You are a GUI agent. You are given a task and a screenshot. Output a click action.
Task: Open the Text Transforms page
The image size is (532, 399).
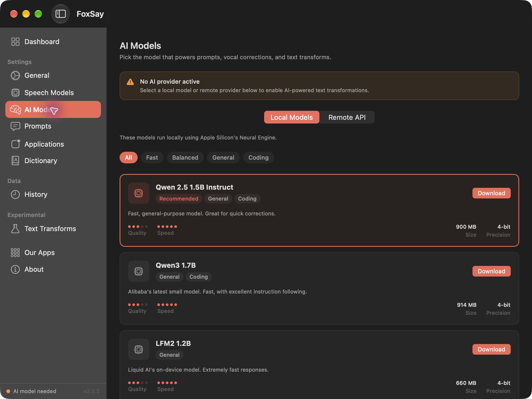click(x=53, y=228)
